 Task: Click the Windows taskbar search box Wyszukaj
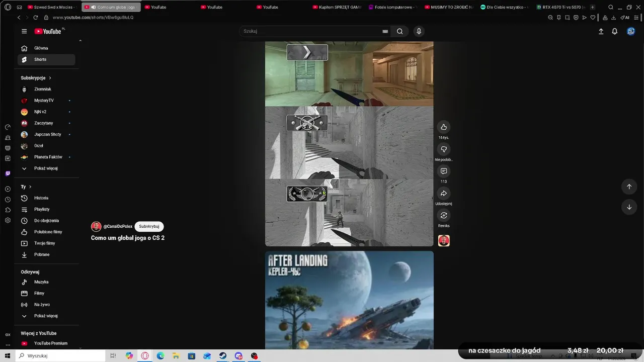61,355
